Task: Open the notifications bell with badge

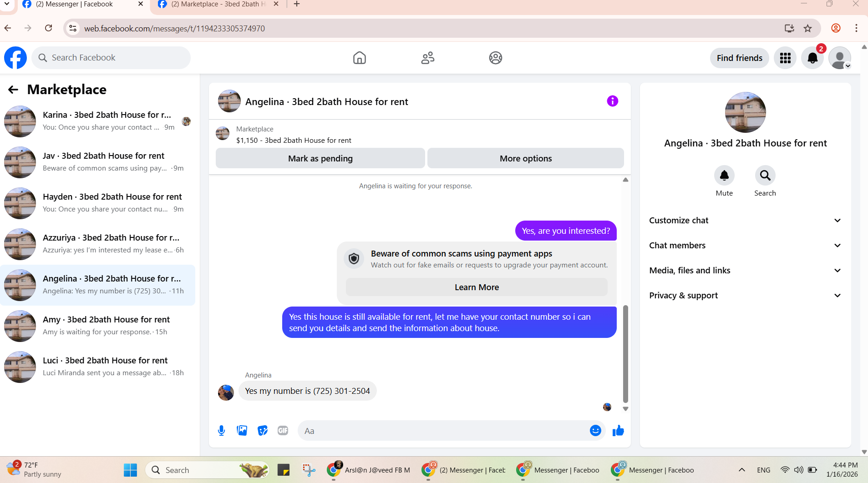Action: pyautogui.click(x=812, y=58)
